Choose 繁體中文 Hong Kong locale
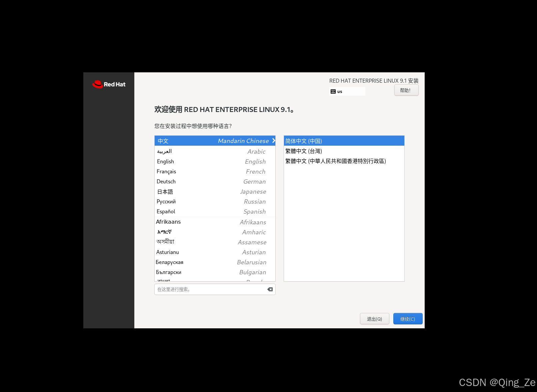The height and width of the screenshot is (392, 537). coord(344,161)
